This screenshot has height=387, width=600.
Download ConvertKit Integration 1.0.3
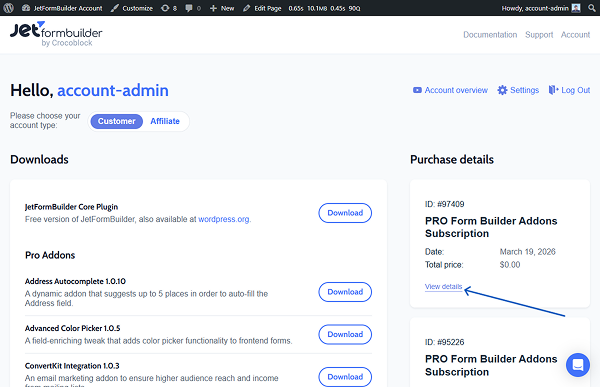[345, 377]
